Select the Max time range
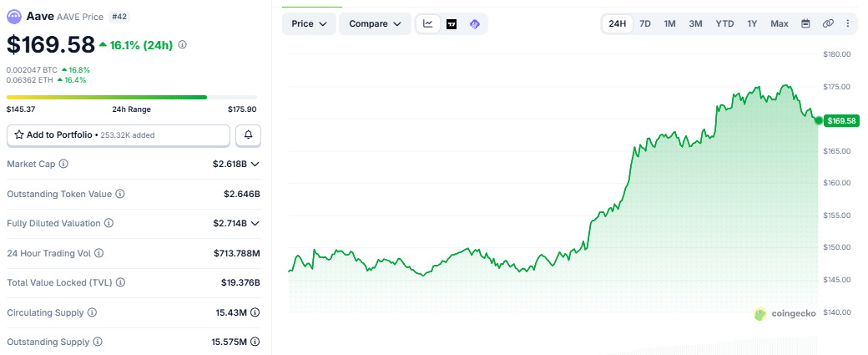868x355 pixels. pyautogui.click(x=780, y=24)
